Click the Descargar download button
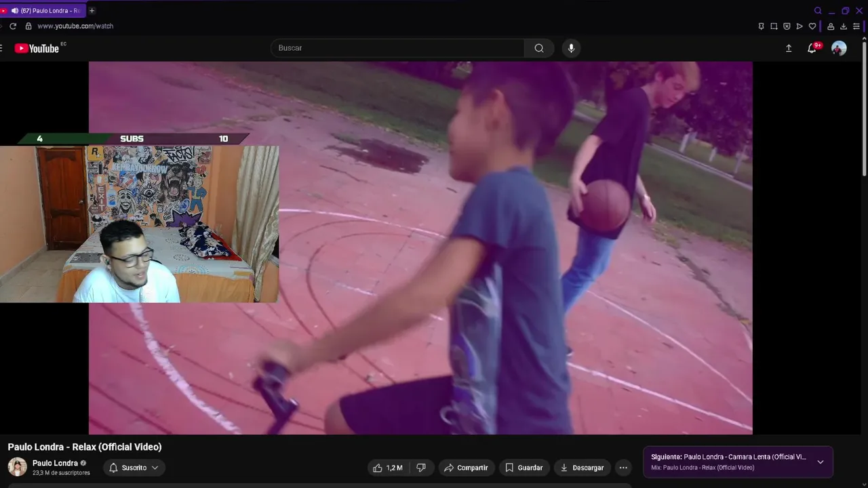Screen dimensions: 868x488 (x=582, y=468)
